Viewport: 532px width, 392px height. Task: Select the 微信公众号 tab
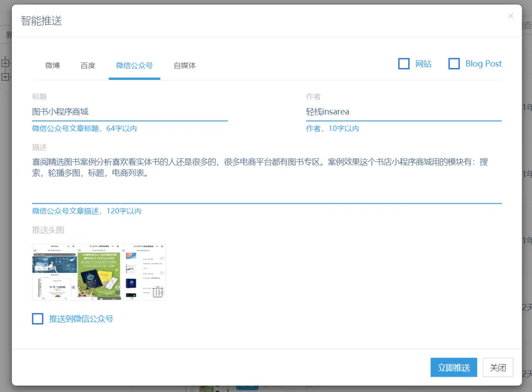coord(134,65)
